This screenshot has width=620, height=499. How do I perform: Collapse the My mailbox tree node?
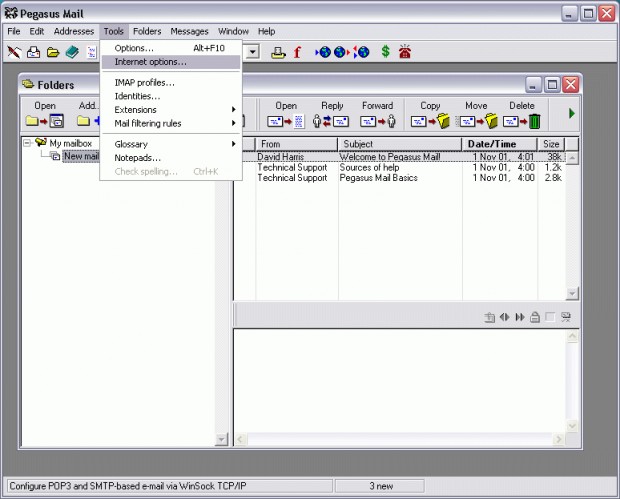coord(27,143)
